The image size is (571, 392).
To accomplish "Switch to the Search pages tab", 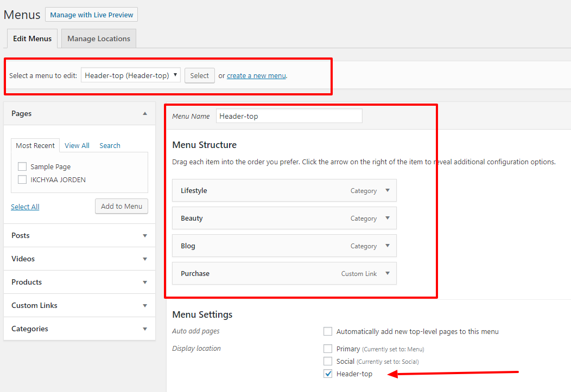I will tap(110, 145).
